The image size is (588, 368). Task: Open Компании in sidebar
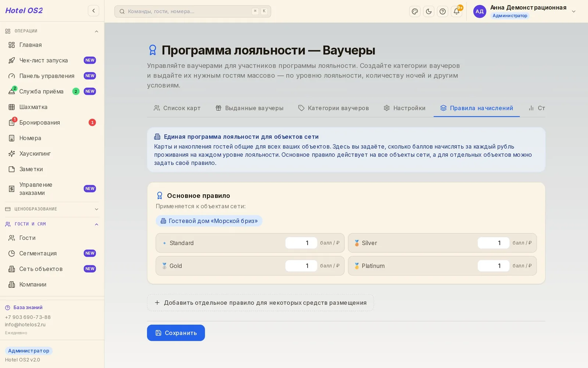point(52,284)
